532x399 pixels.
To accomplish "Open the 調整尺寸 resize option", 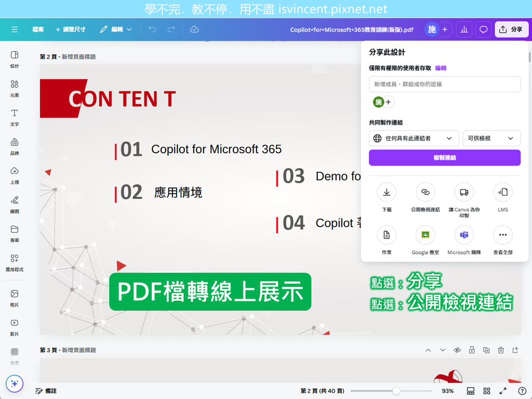I will coord(71,30).
